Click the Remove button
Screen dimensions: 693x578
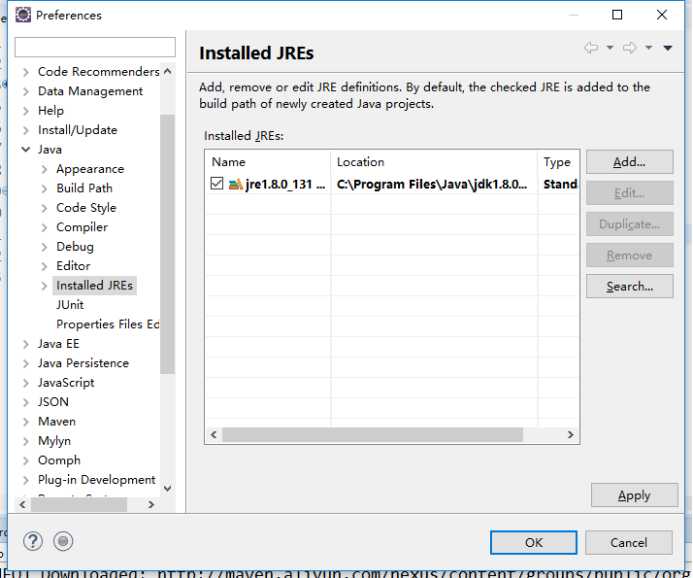pyautogui.click(x=629, y=255)
